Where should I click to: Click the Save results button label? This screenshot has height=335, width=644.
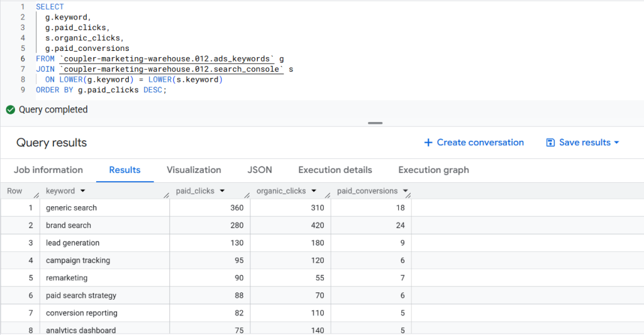(585, 143)
